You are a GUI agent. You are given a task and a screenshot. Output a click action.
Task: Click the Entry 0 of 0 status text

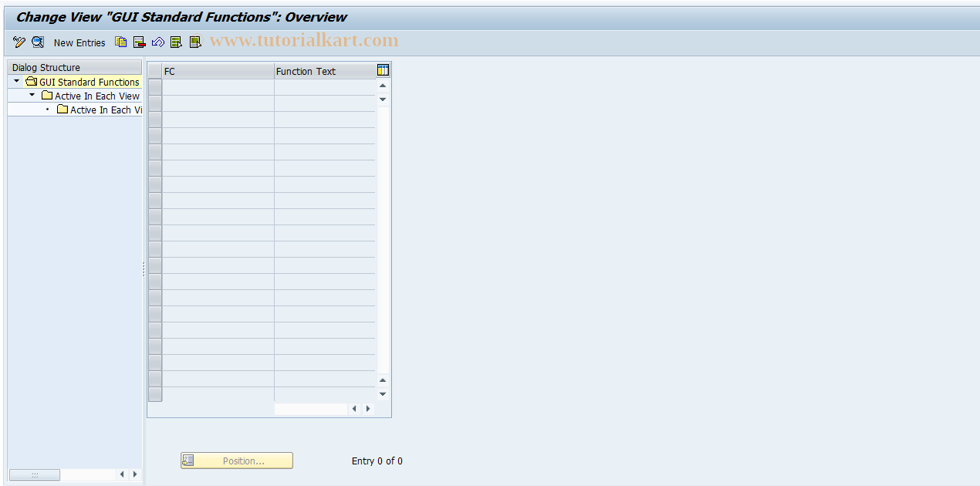(377, 461)
